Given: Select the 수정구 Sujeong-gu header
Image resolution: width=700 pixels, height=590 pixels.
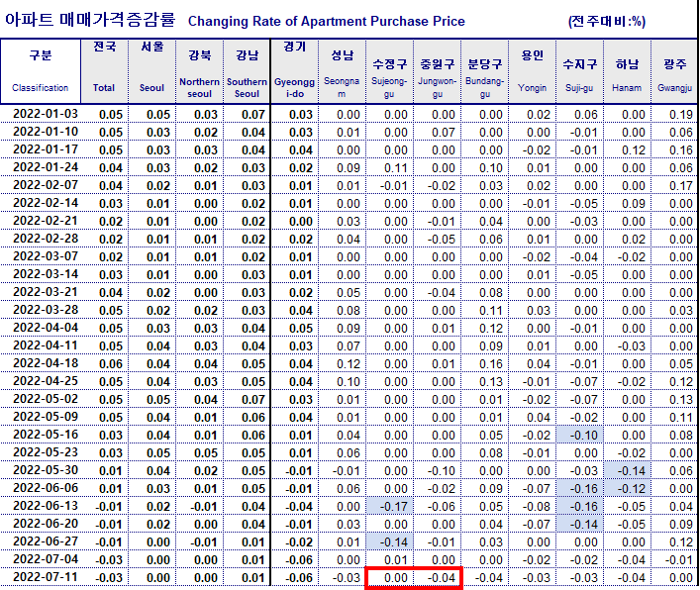Looking at the screenshot, I should coord(390,71).
